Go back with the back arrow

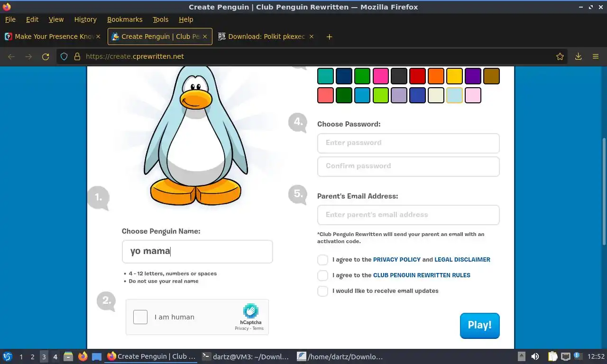[x=11, y=56]
